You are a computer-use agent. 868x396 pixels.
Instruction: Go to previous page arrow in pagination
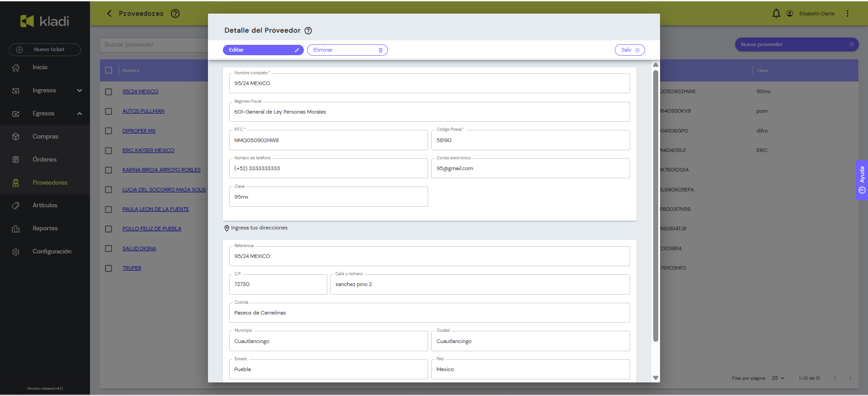coord(835,378)
